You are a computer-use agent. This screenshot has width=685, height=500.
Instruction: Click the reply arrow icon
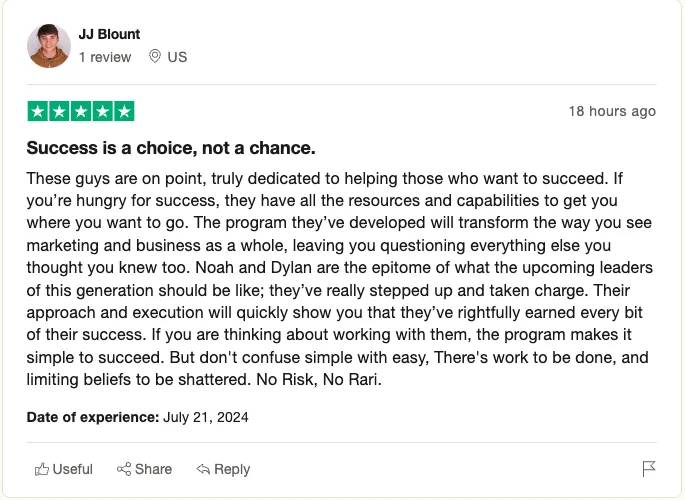pyautogui.click(x=203, y=469)
